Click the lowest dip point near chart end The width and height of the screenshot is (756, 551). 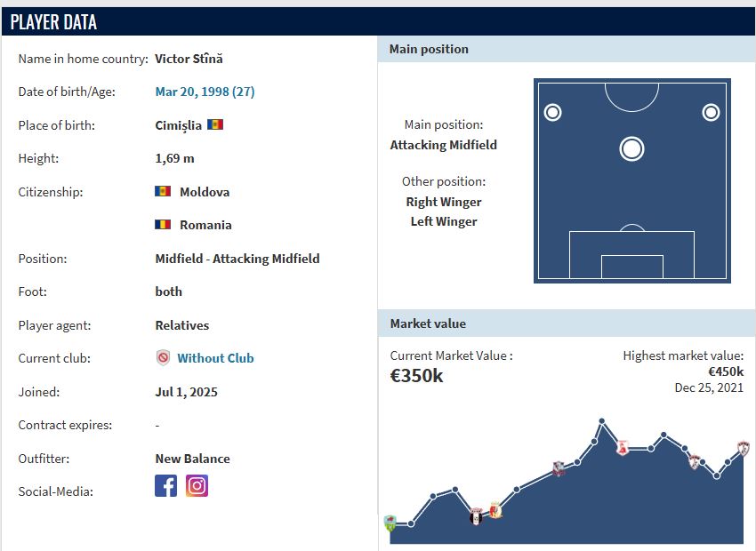point(717,475)
